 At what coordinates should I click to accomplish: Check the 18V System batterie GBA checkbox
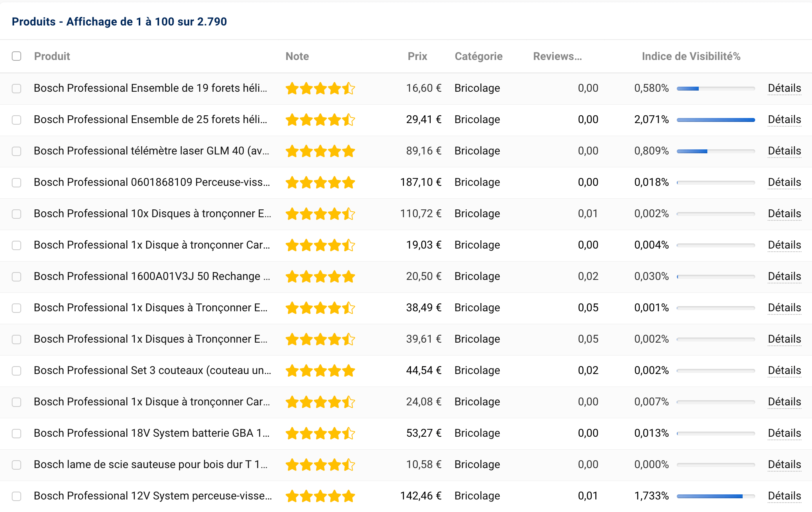click(16, 434)
